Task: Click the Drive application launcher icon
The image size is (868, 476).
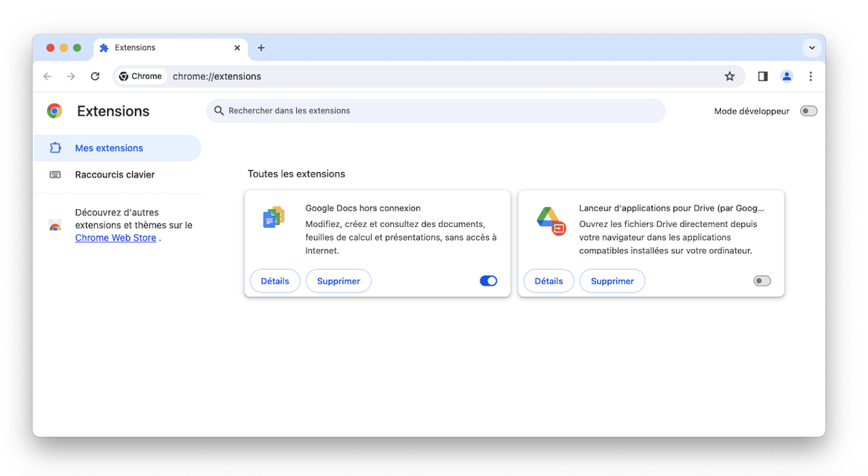Action: (x=551, y=221)
